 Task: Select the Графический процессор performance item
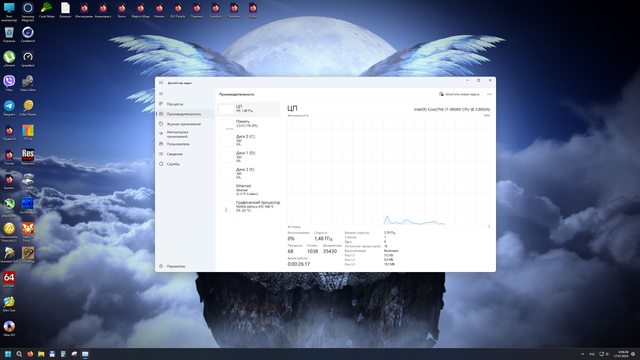(x=249, y=206)
